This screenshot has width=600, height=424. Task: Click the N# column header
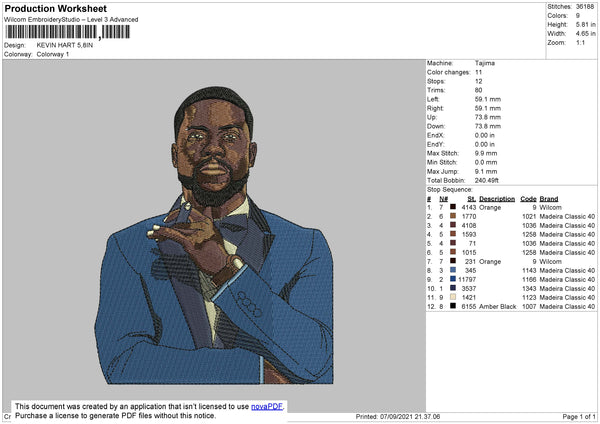point(443,199)
